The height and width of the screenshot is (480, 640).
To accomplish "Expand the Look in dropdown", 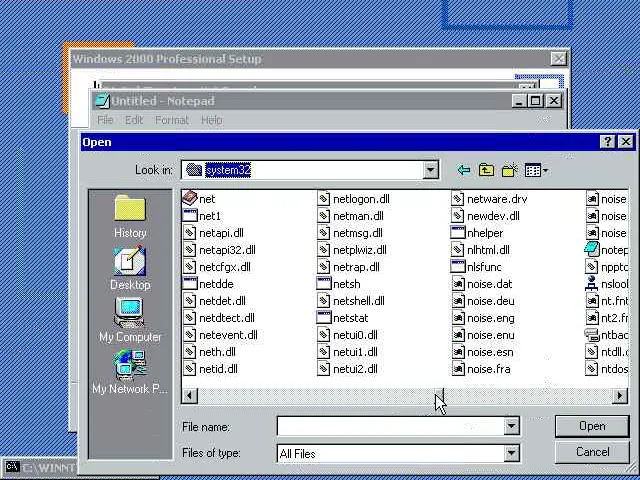I will pos(430,170).
